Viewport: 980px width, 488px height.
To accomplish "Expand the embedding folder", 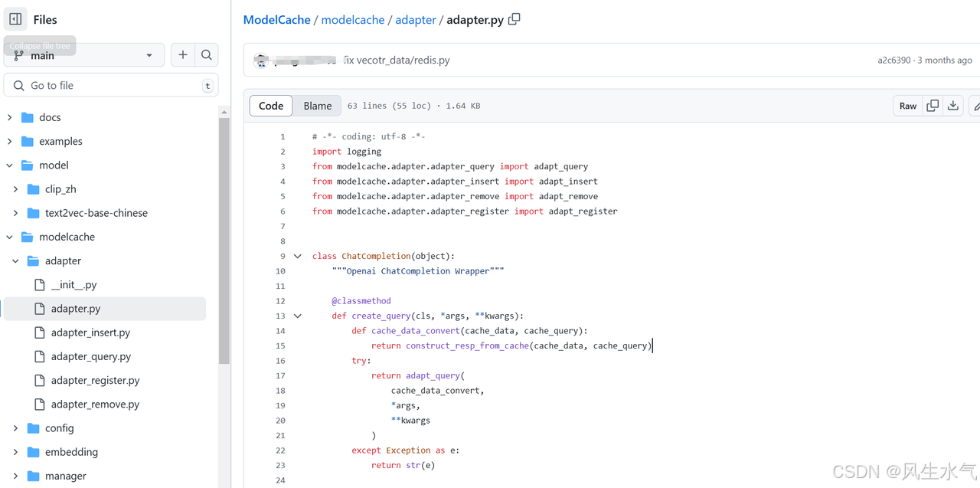I will point(15,452).
